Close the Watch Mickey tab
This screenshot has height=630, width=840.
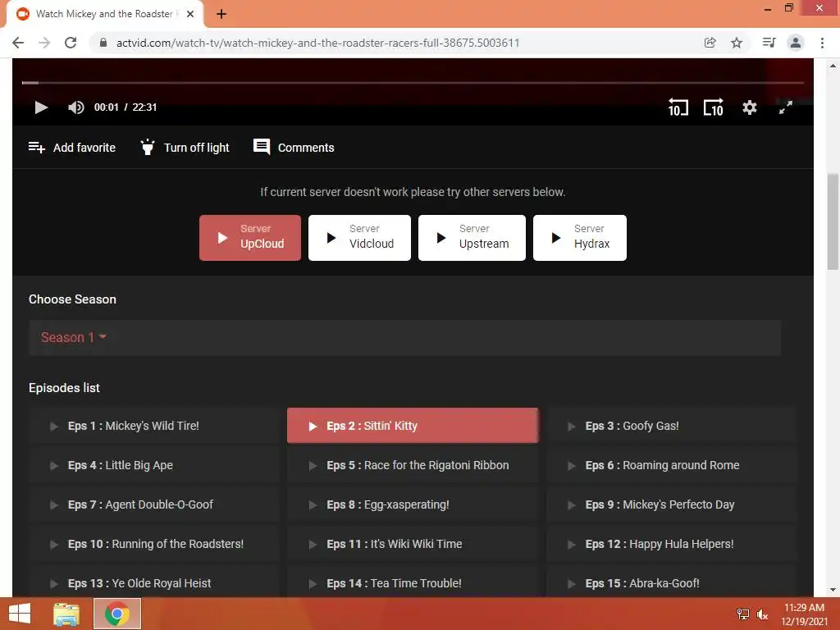pyautogui.click(x=190, y=15)
